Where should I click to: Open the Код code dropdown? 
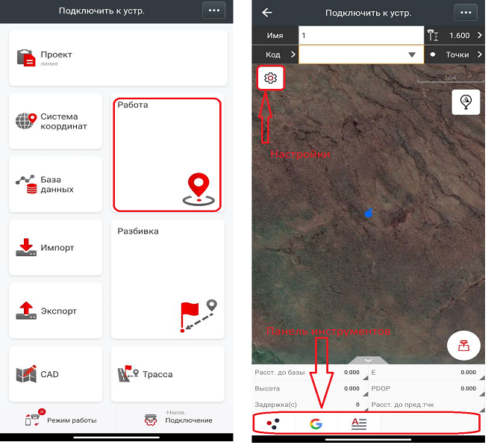361,55
